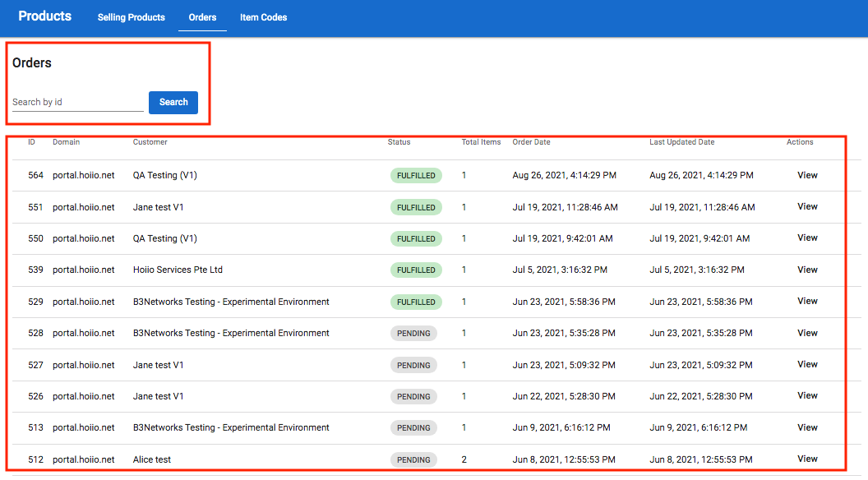Open the Selling Products tab
Image resolution: width=868 pixels, height=480 pixels.
(132, 17)
